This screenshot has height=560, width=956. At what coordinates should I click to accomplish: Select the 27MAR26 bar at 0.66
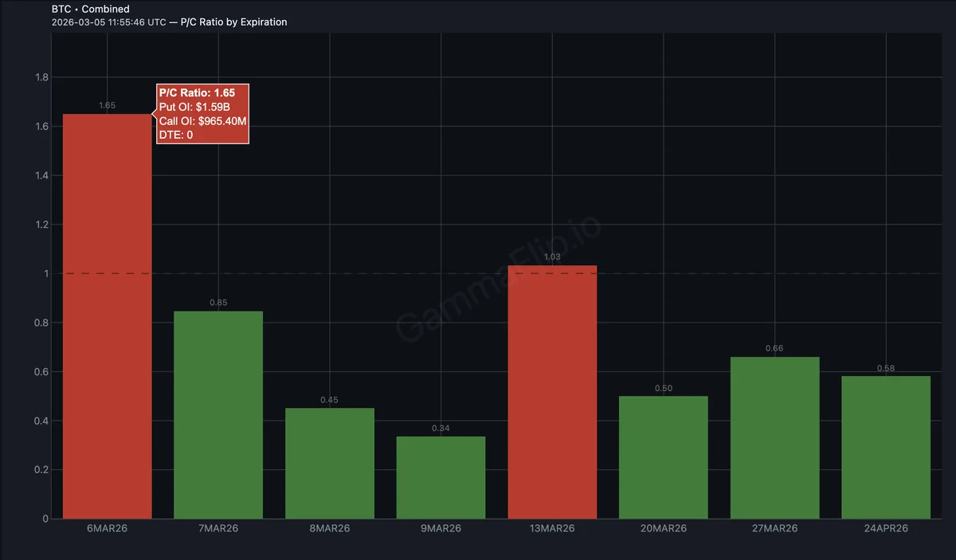774,438
